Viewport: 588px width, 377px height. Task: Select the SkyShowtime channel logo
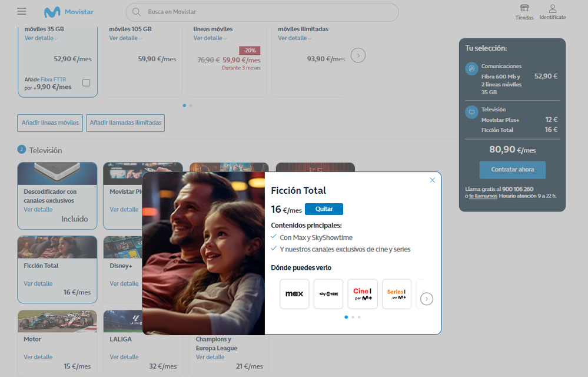pyautogui.click(x=328, y=294)
